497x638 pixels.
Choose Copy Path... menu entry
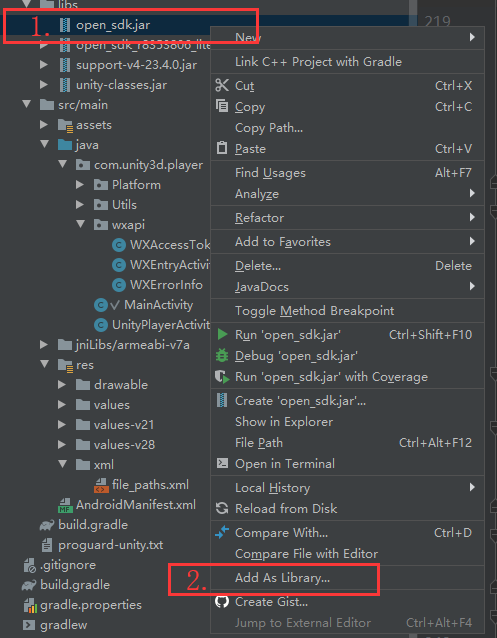pyautogui.click(x=347, y=128)
